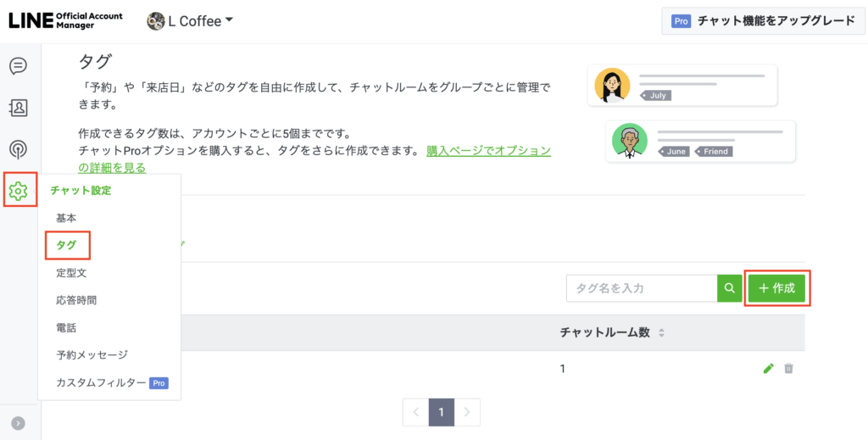868x440 pixels.
Task: Select 応答時間 menu item
Action: (77, 300)
